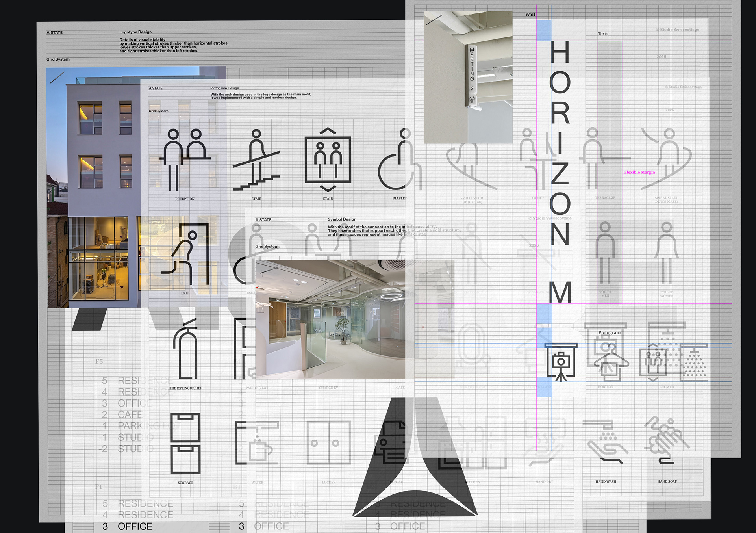Select the LOCKER double-door pictogram
The image size is (756, 533).
[328, 443]
